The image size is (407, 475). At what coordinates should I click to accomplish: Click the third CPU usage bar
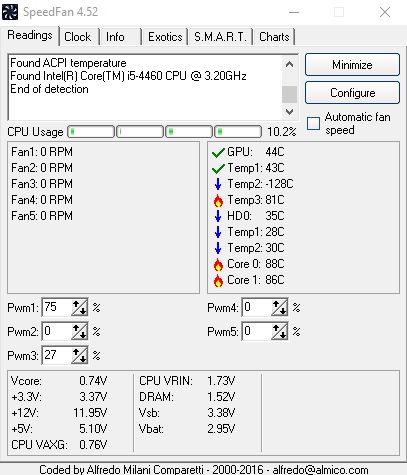tap(189, 132)
